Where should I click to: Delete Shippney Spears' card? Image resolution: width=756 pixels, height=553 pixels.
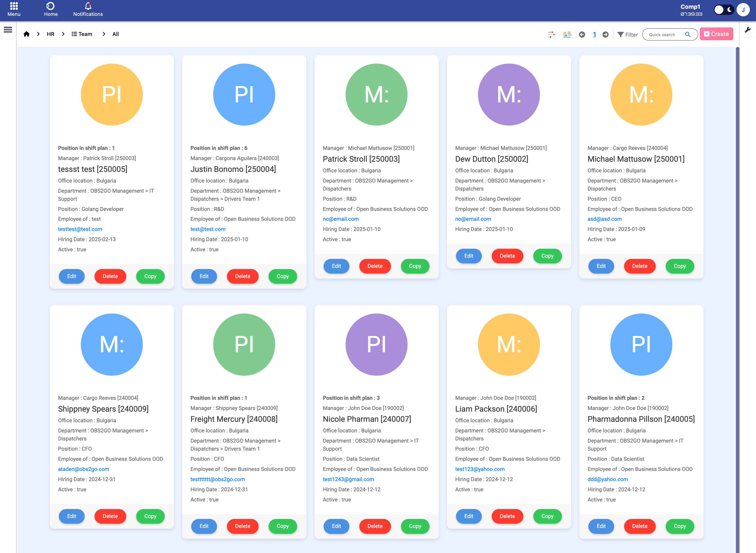(110, 516)
